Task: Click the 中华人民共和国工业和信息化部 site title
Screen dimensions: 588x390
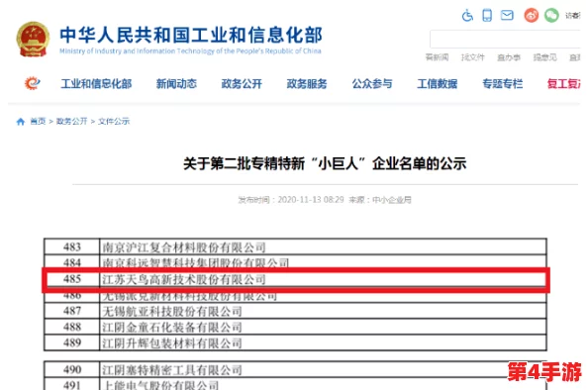Action: 191,35
